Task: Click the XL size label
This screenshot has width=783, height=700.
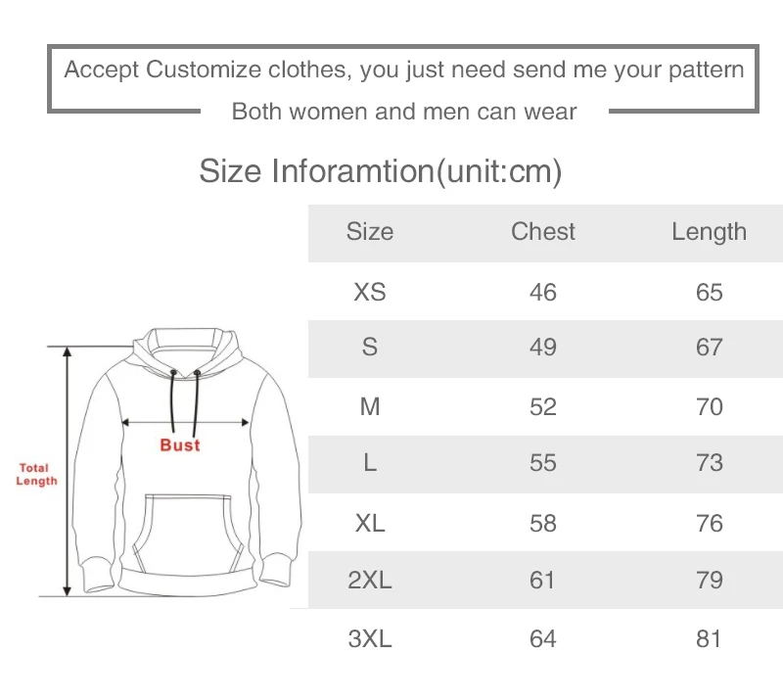Action: point(370,524)
